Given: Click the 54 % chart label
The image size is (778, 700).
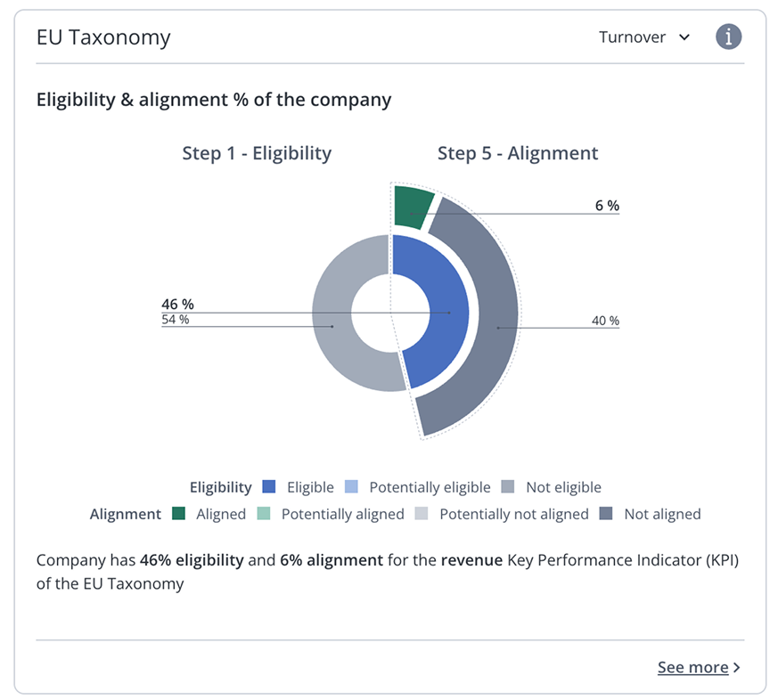Looking at the screenshot, I should pos(175,320).
